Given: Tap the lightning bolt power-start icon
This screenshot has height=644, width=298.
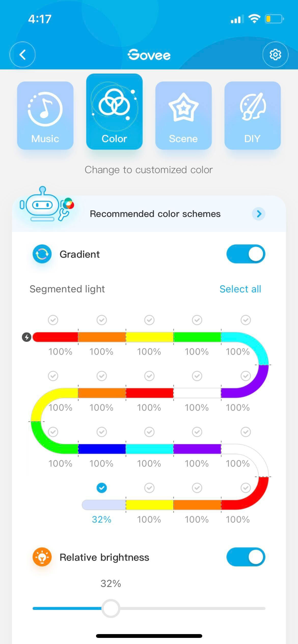Looking at the screenshot, I should pyautogui.click(x=26, y=337).
